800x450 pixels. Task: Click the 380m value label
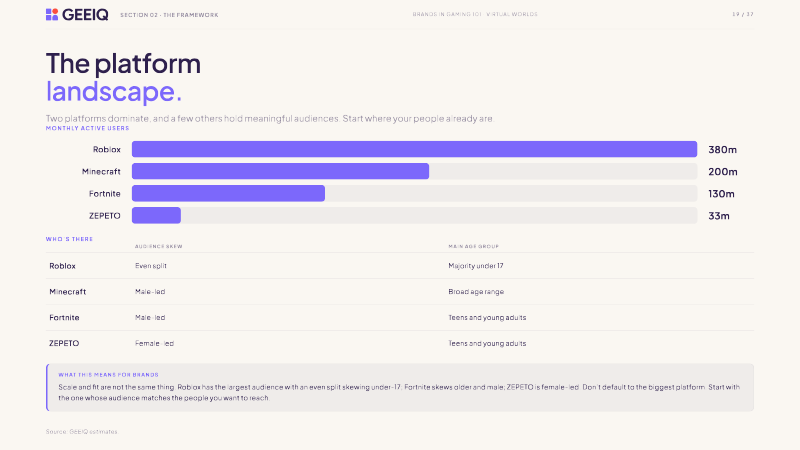[x=722, y=149]
